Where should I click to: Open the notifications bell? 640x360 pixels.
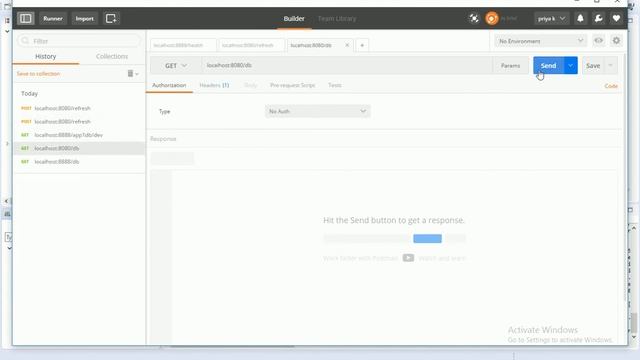580,18
